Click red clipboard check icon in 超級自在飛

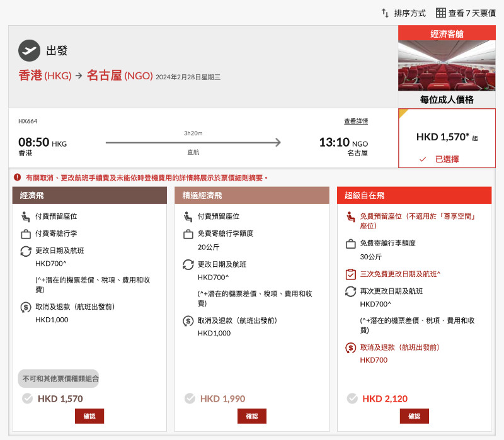point(351,274)
